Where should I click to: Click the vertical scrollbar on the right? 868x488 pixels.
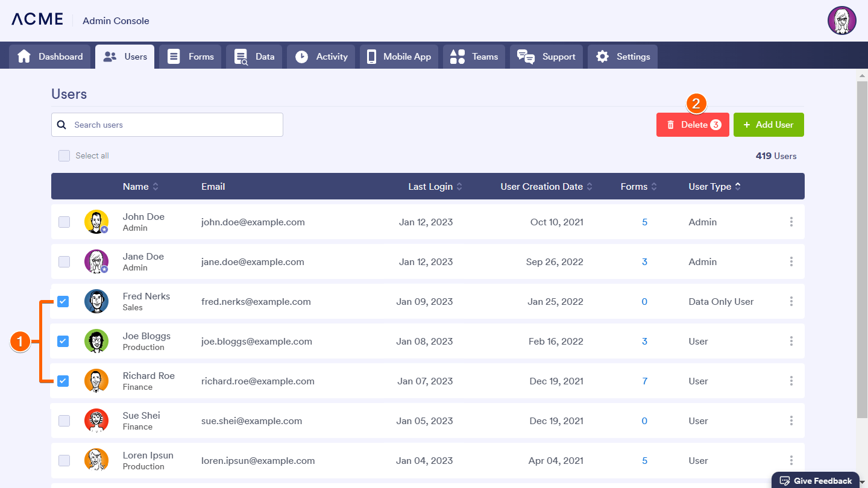click(862, 241)
